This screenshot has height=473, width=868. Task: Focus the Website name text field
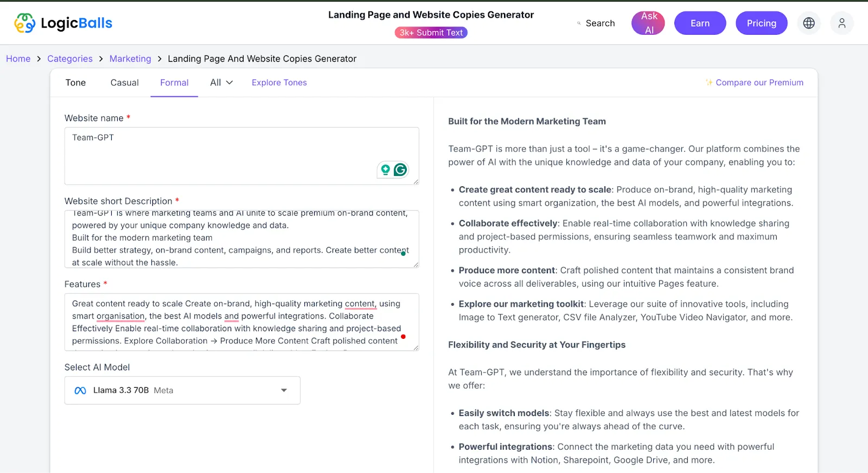[241, 156]
